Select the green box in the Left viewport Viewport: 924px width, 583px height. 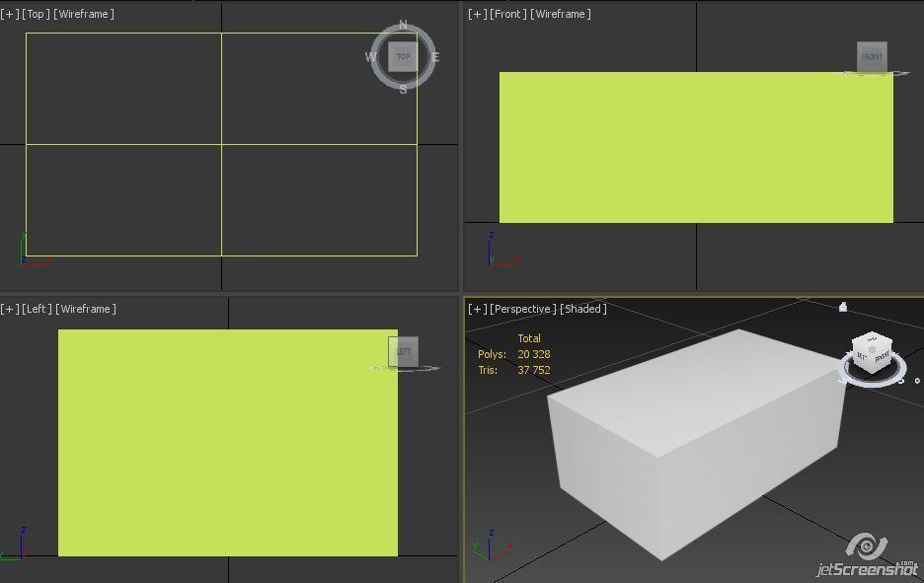(227, 443)
